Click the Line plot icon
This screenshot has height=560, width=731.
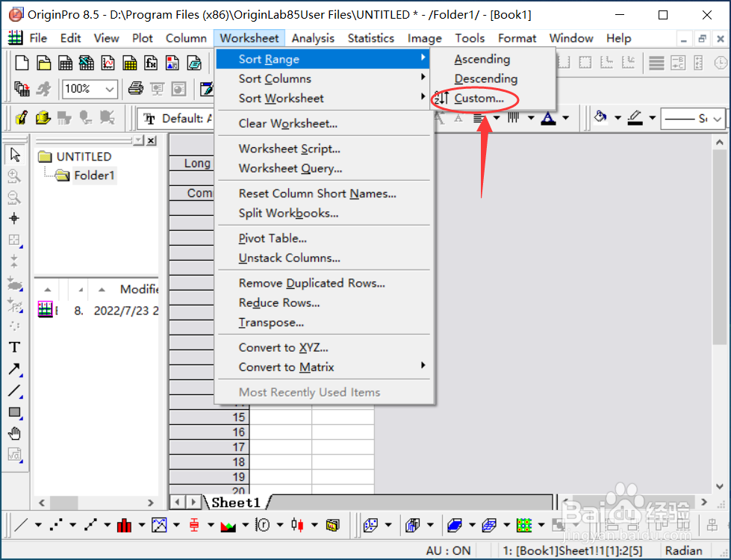[x=22, y=525]
